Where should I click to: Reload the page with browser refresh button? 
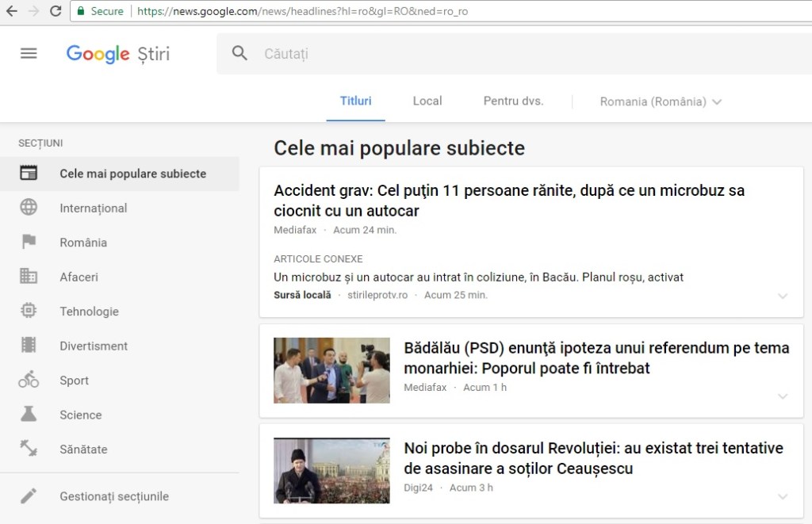point(56,11)
